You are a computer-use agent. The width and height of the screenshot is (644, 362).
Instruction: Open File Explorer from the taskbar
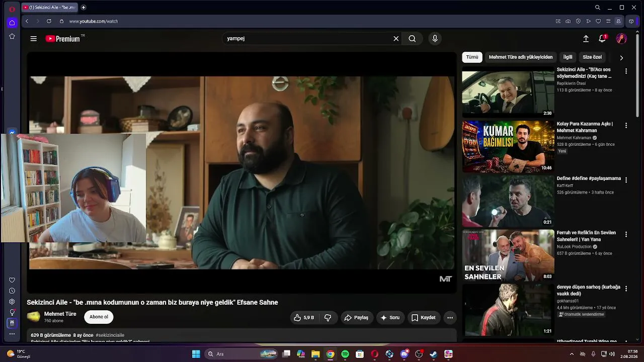coord(315,354)
